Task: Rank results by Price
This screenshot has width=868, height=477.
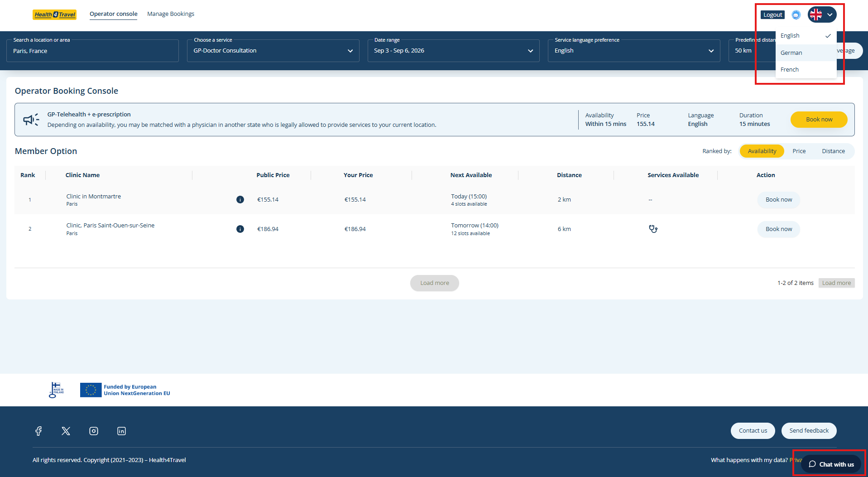Action: click(x=799, y=151)
